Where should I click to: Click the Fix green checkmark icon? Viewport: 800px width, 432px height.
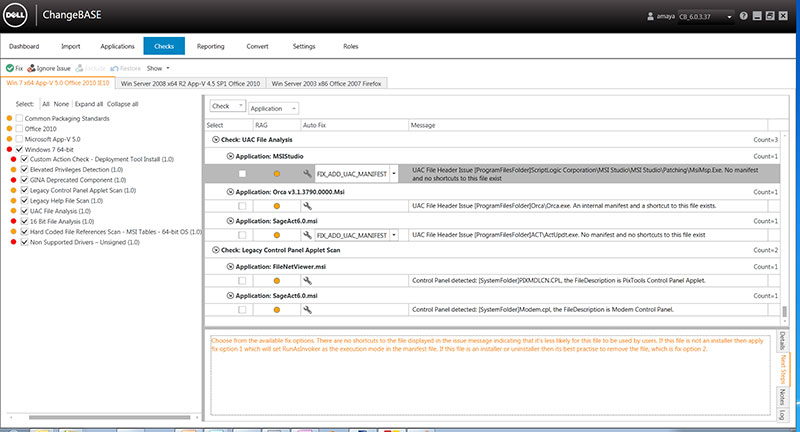[10, 68]
